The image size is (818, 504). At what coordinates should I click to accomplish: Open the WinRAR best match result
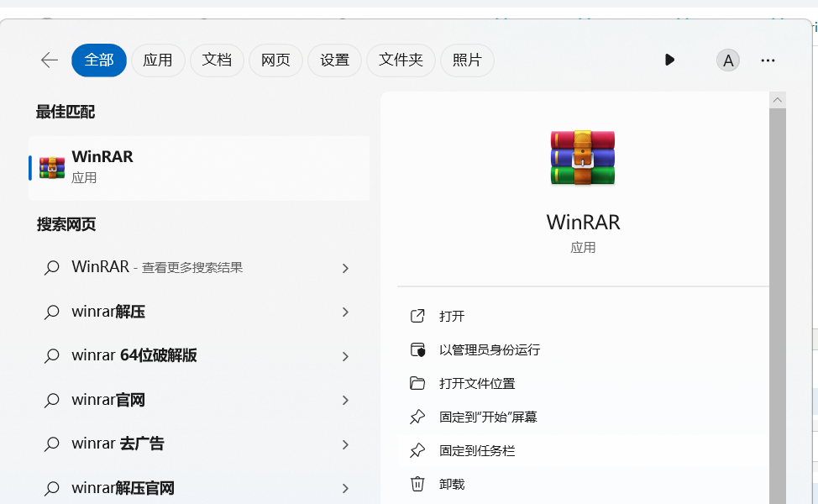click(199, 168)
